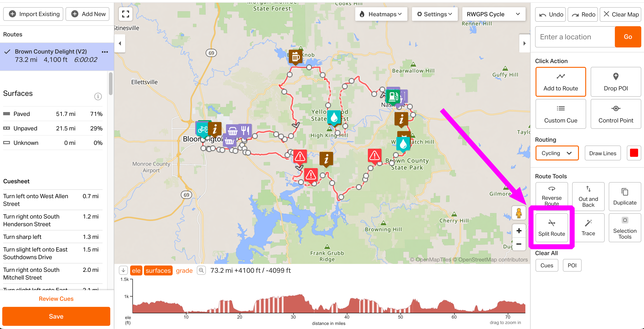Image resolution: width=644 pixels, height=329 pixels.
Task: Save the current route
Action: click(x=56, y=316)
